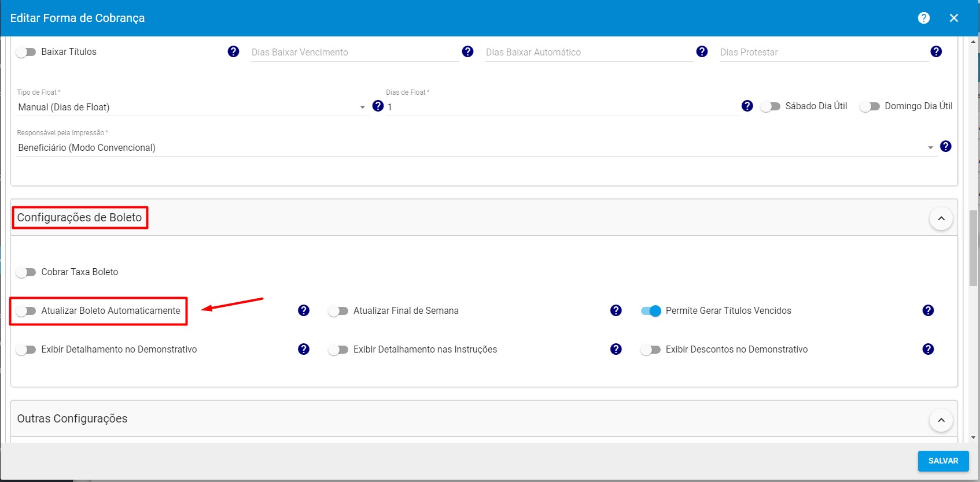Toggle Exibir Descontos no Demonstrativo switch
The width and height of the screenshot is (980, 482).
coord(651,350)
